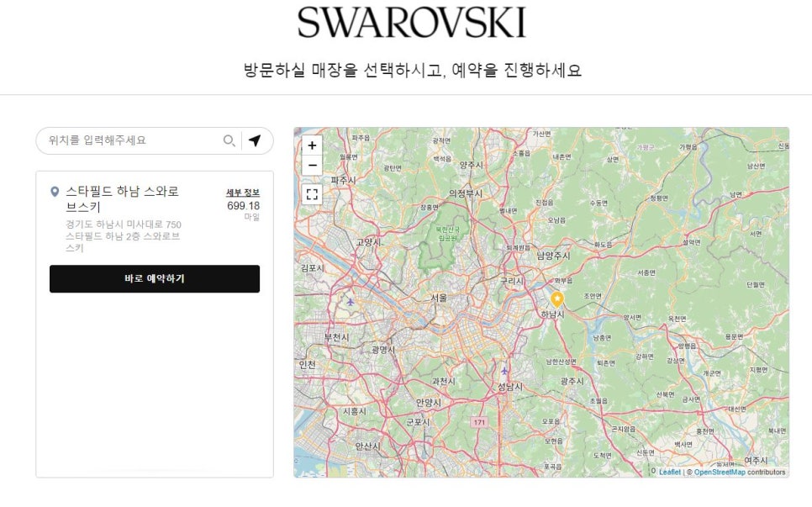
Task: Click the search magnifier icon
Action: 229,140
